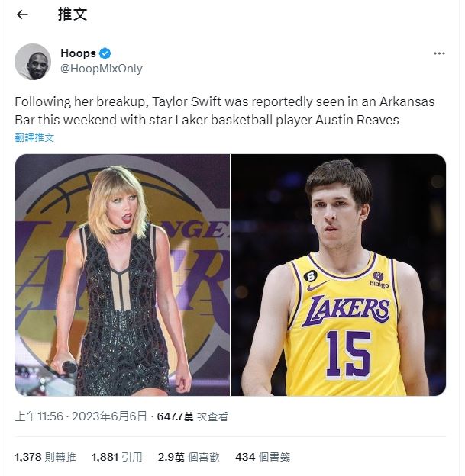Click the back arrow icon
The width and height of the screenshot is (465, 476).
point(22,14)
